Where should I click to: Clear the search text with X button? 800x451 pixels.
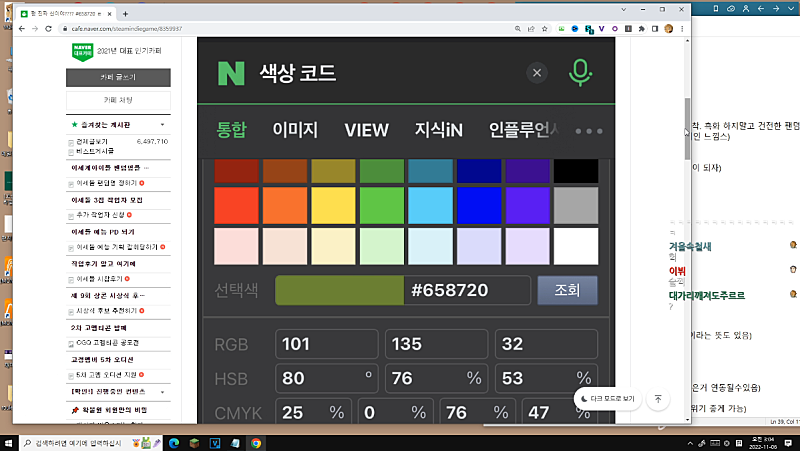point(537,73)
